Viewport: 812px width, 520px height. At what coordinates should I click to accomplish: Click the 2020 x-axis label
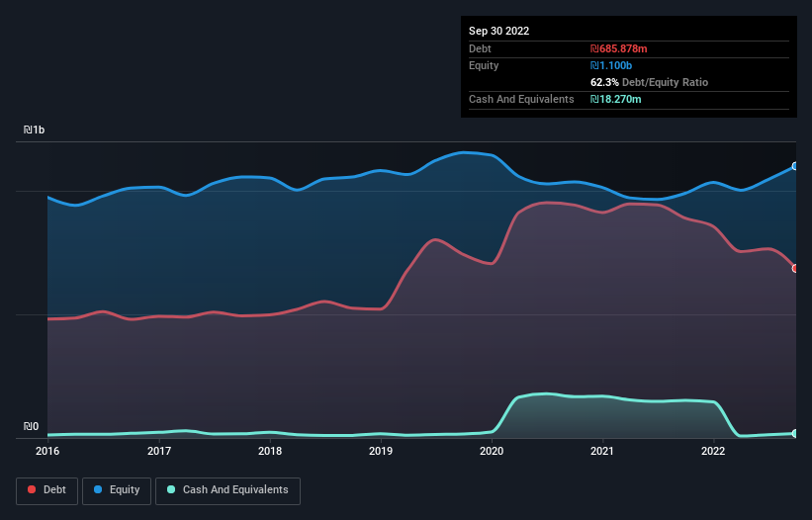tap(492, 451)
